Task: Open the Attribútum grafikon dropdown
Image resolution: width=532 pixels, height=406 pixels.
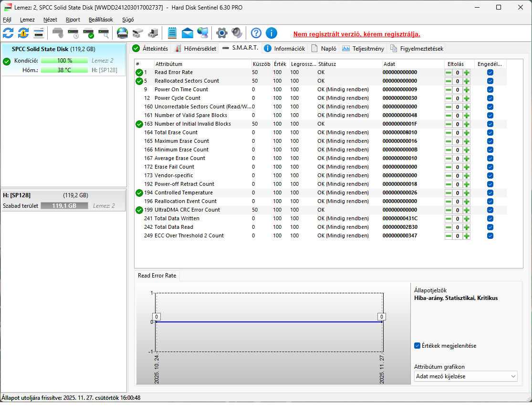Action: pyautogui.click(x=466, y=376)
